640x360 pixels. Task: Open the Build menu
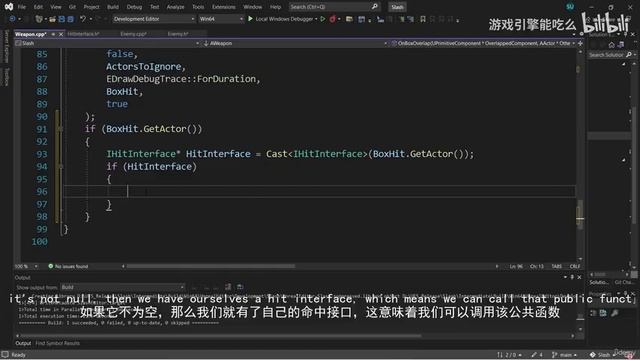113,7
